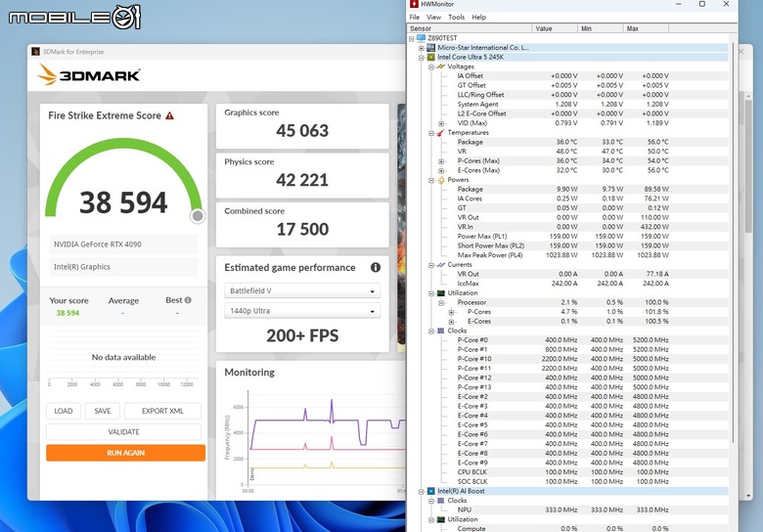Click the Graphics score value 45 063
This screenshot has height=532, width=763.
point(302,131)
